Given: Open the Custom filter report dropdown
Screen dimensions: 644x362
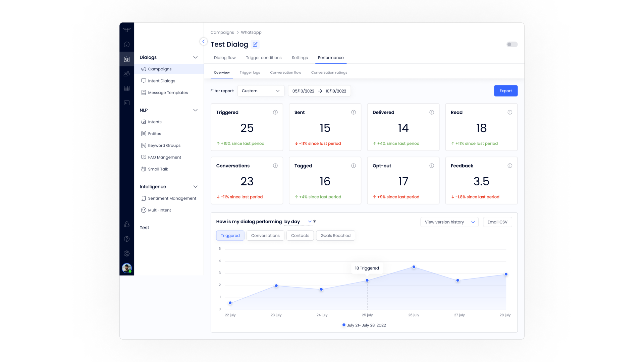Looking at the screenshot, I should 261,91.
